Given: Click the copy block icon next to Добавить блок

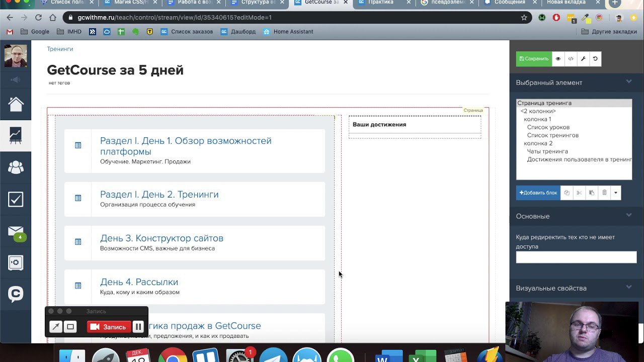Looking at the screenshot, I should (x=567, y=193).
